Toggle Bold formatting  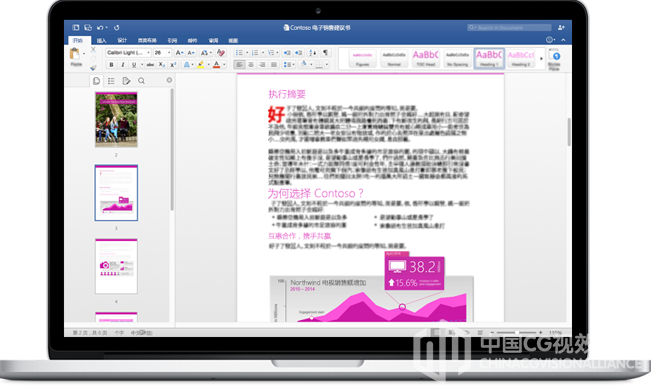[x=111, y=65]
